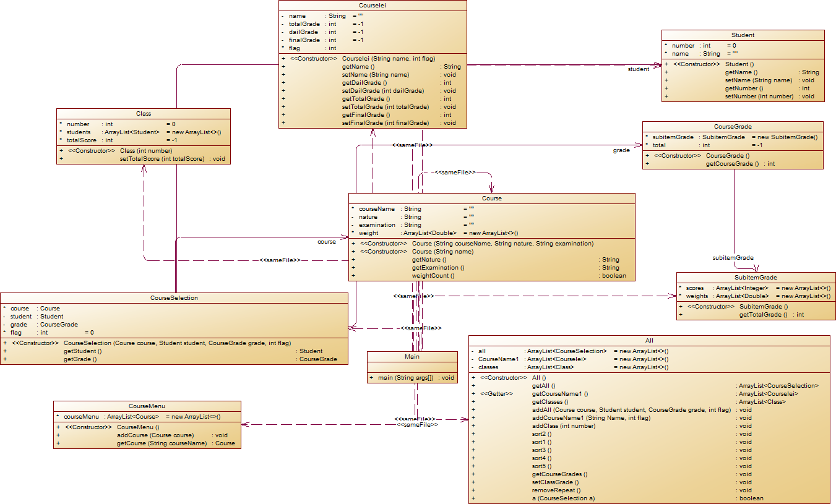Click the SubitemGrade class header
The image size is (836, 504).
coord(756,278)
